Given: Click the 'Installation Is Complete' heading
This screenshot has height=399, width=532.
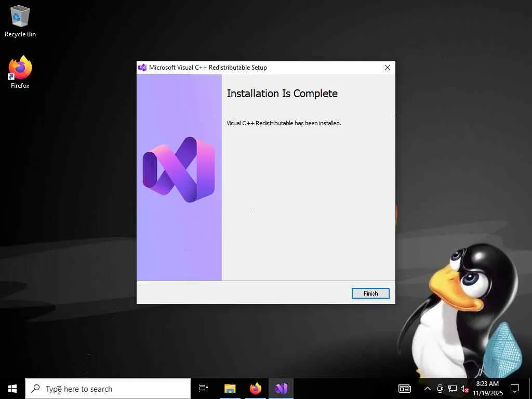Looking at the screenshot, I should pyautogui.click(x=282, y=94).
